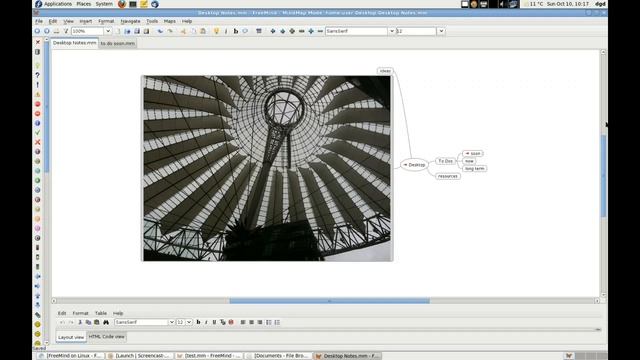Select the 'resources' node
This screenshot has height=360, width=640.
[x=448, y=176]
